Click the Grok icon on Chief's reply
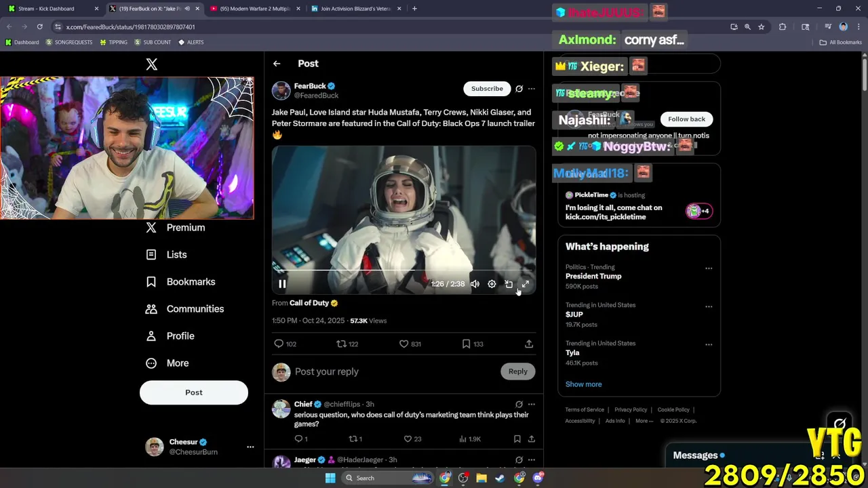 coord(519,405)
